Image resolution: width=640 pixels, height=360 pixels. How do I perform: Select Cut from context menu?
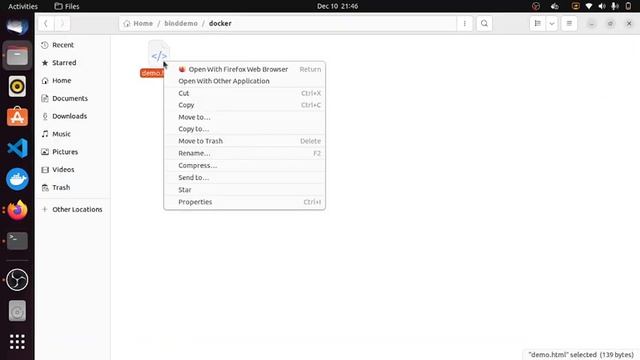pyautogui.click(x=244, y=93)
